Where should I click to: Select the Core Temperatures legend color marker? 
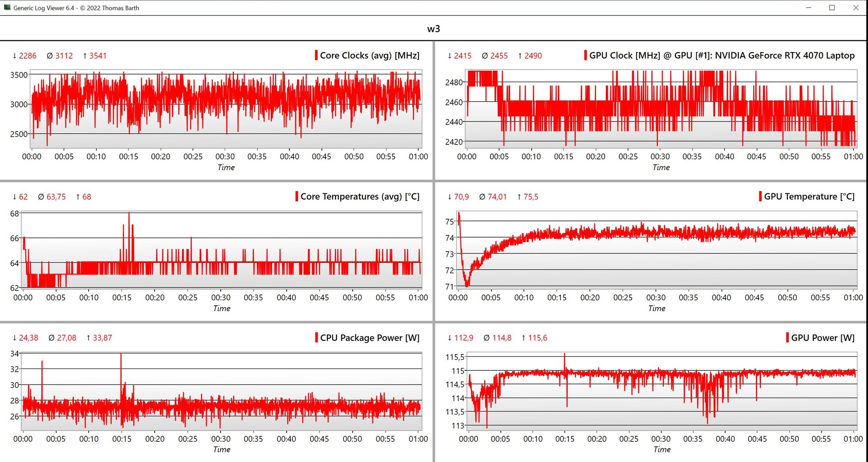tap(297, 196)
